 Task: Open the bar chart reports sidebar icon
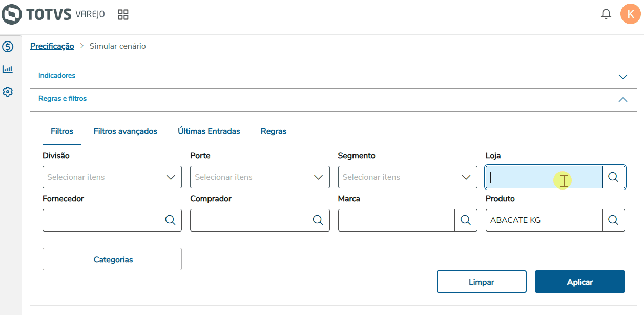click(8, 69)
